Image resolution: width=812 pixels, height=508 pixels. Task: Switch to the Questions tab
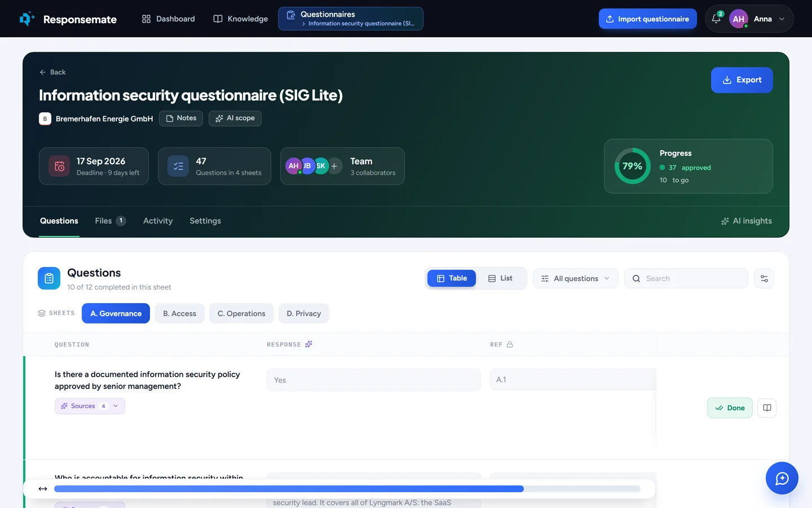pos(59,221)
